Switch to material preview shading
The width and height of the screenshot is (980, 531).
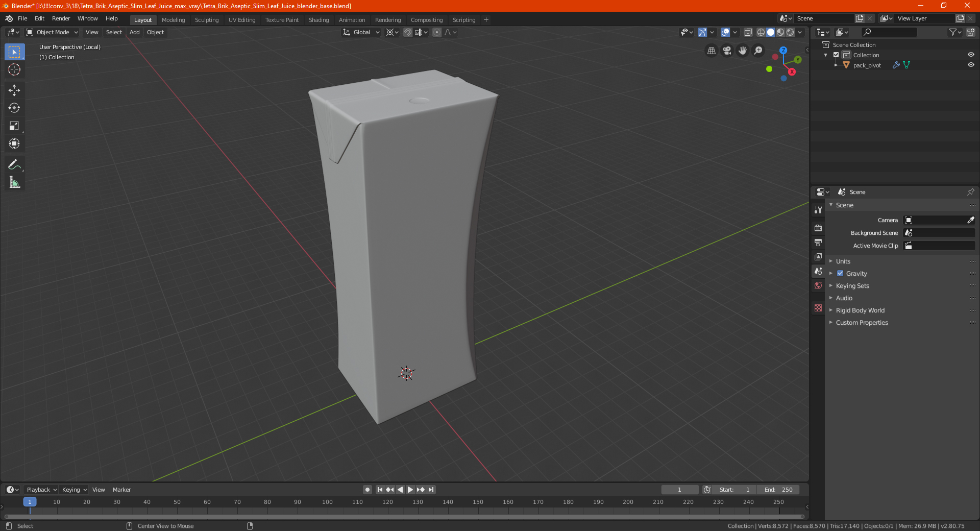[x=780, y=32]
